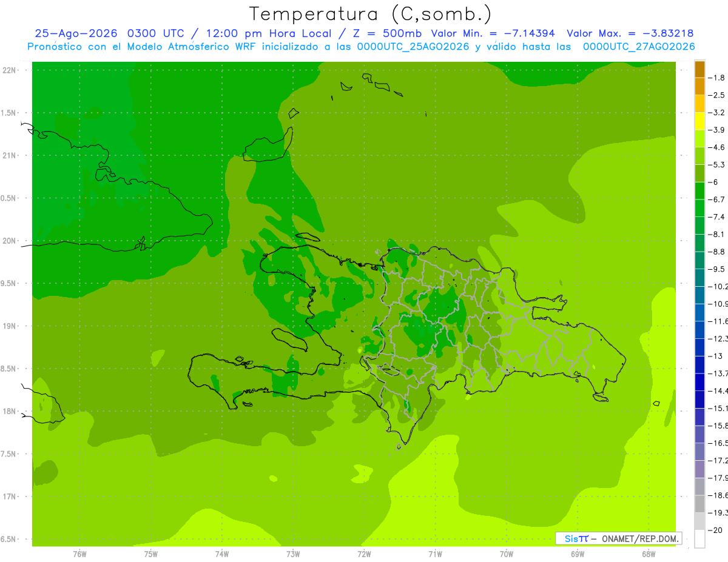The width and height of the screenshot is (728, 562).
Task: Click the "-4.6" colorbar value
Action: tap(717, 147)
